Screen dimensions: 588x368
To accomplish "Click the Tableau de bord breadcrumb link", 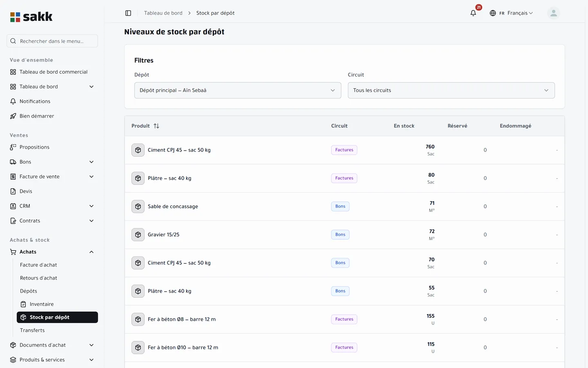I will tap(163, 13).
